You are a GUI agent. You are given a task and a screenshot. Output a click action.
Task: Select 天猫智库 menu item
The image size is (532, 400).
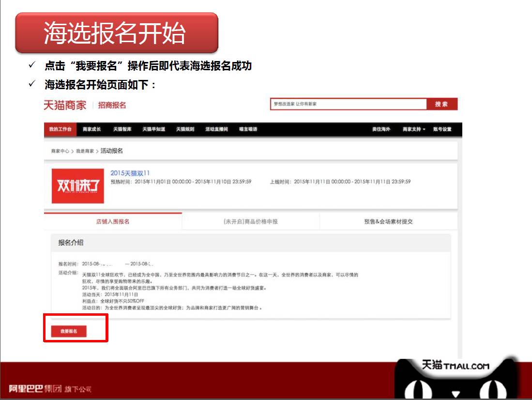(x=122, y=129)
